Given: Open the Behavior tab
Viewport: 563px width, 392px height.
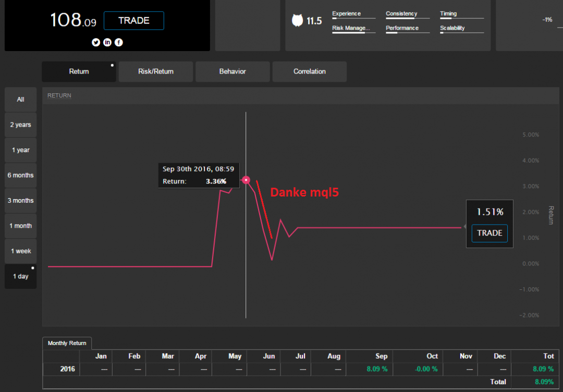Looking at the screenshot, I should tap(232, 71).
